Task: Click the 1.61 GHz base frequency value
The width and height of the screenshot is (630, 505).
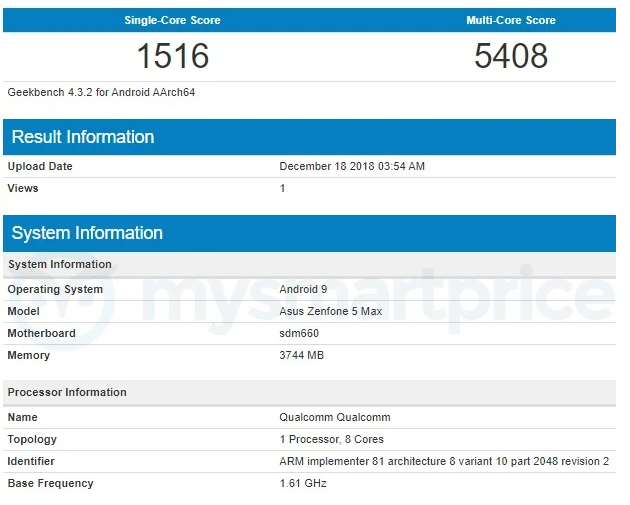Action: click(303, 483)
